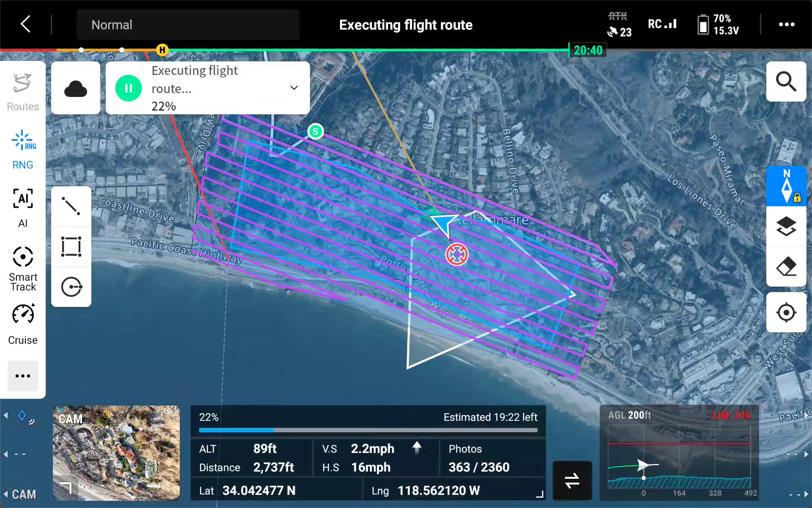Open the Normal flight mode selector
Image resolution: width=812 pixels, height=508 pixels.
coord(188,25)
